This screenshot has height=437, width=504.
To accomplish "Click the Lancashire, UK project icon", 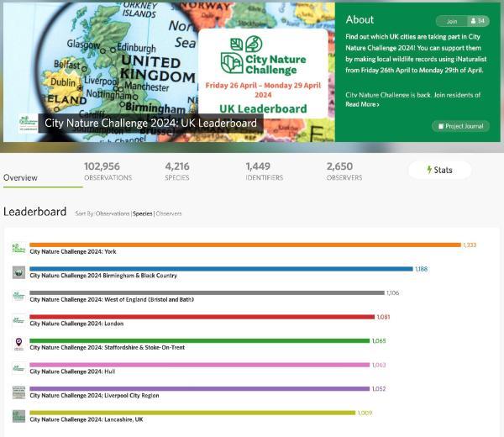I will 18,416.
